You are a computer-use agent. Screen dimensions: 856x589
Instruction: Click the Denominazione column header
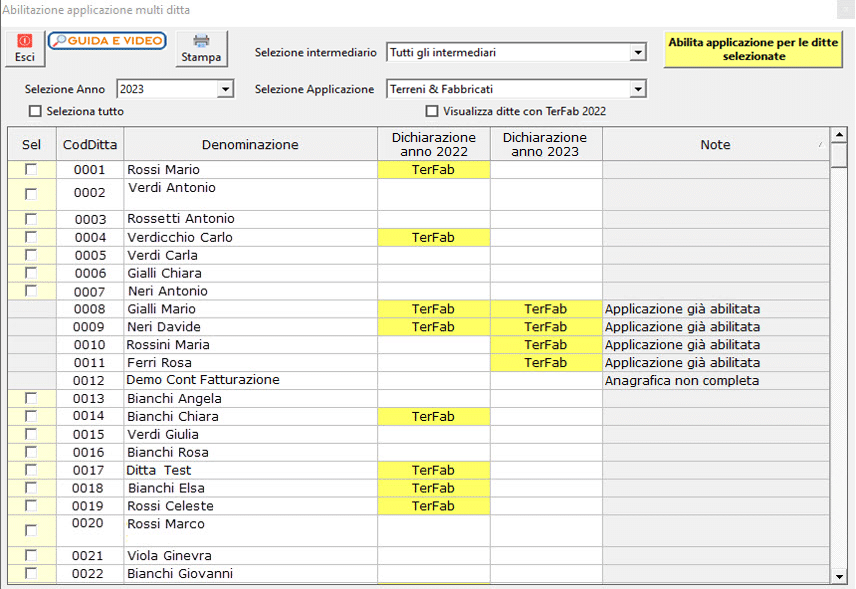[x=250, y=145]
